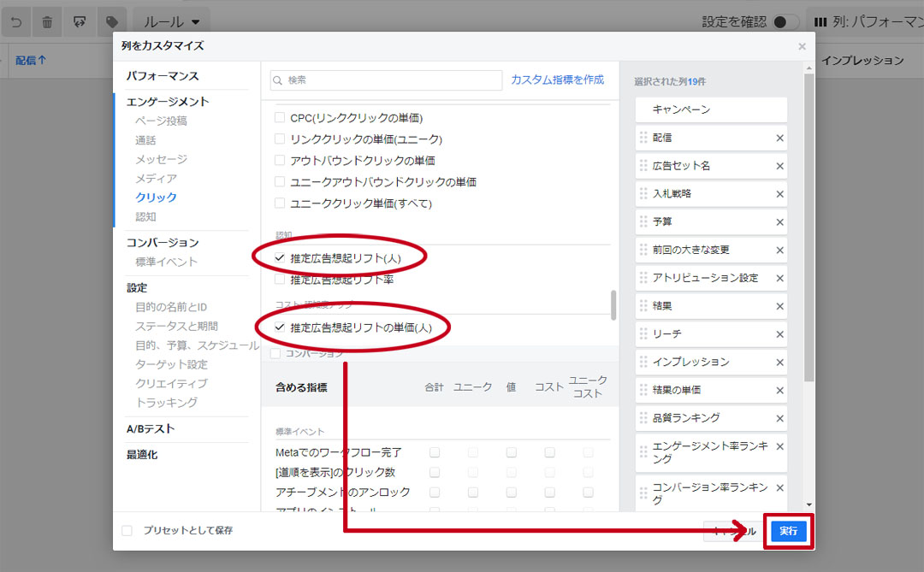
Task: Click the undo arrow icon in toolbar
Action: 16,22
